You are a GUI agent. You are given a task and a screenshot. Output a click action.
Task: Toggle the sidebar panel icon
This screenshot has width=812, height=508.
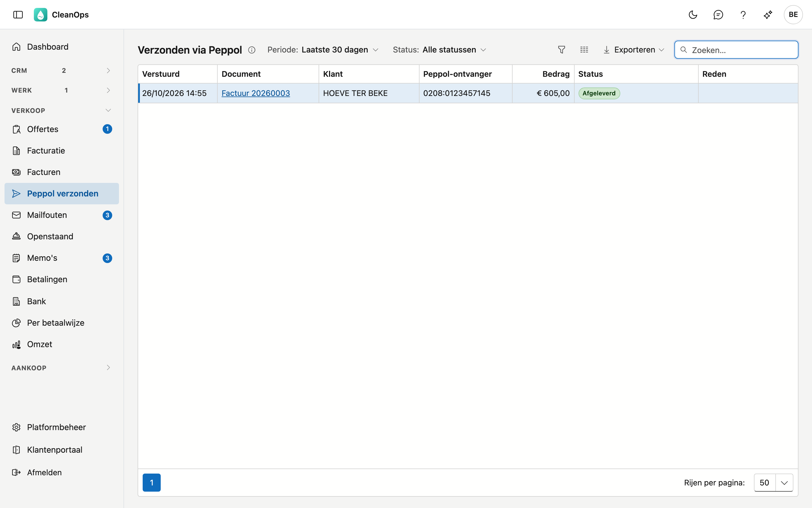pos(18,14)
